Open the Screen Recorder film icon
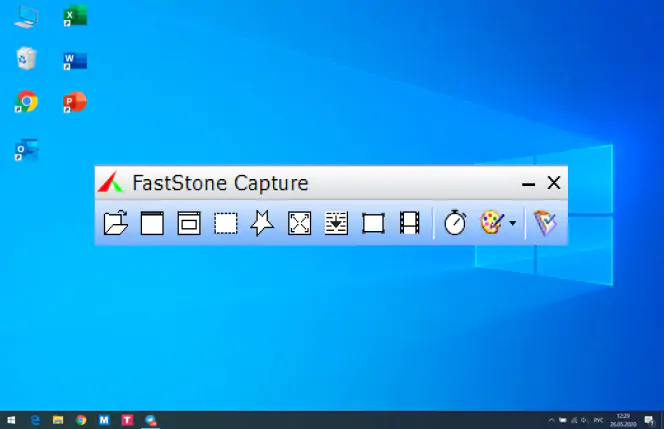 pyautogui.click(x=409, y=223)
